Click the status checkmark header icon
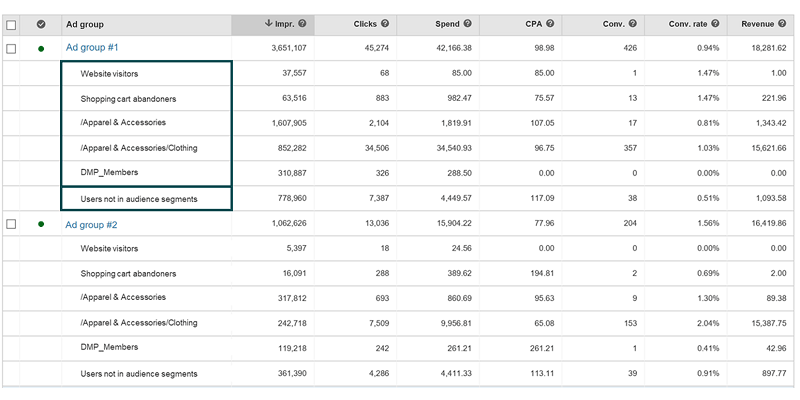 point(40,24)
